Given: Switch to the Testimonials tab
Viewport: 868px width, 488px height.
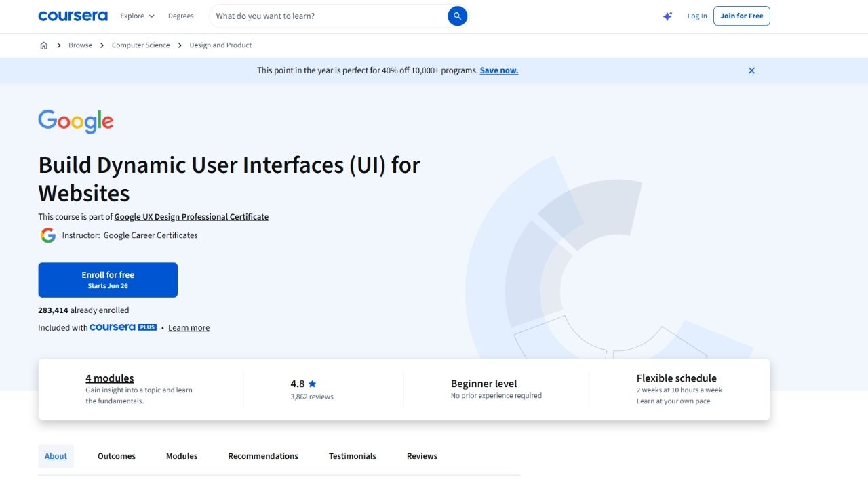Looking at the screenshot, I should [x=353, y=456].
